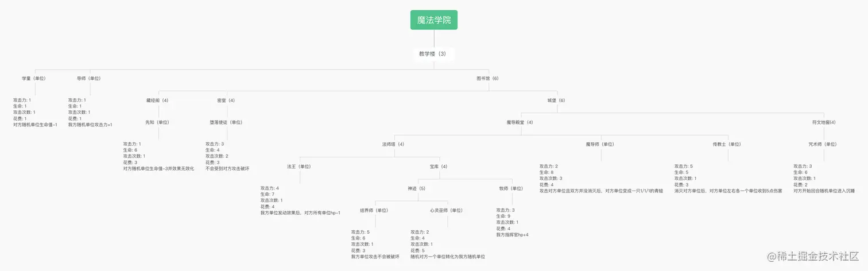Click the 5点伤害 effect text under 传教士
This screenshot has width=868, height=271.
(728, 191)
